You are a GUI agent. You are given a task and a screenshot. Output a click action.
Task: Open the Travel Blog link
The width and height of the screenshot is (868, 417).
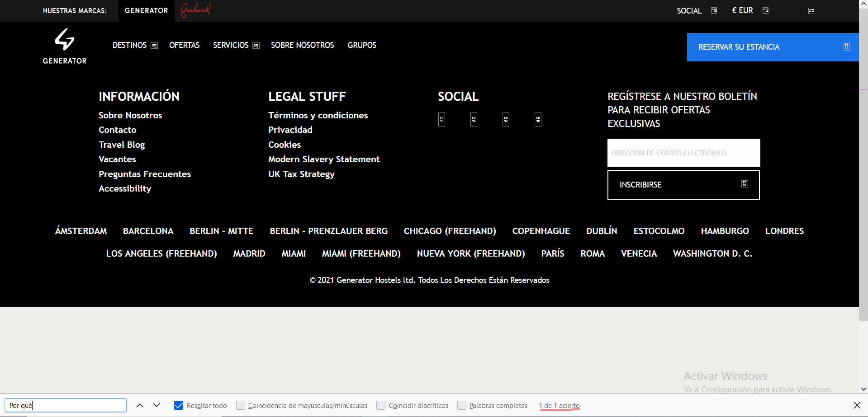tap(122, 145)
